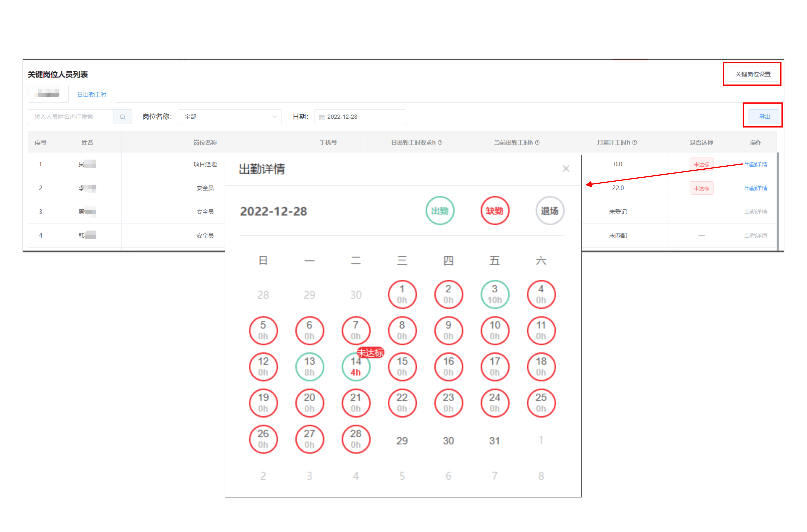
Task: Open the 岗位名称 dropdown showing 全部
Action: click(230, 117)
